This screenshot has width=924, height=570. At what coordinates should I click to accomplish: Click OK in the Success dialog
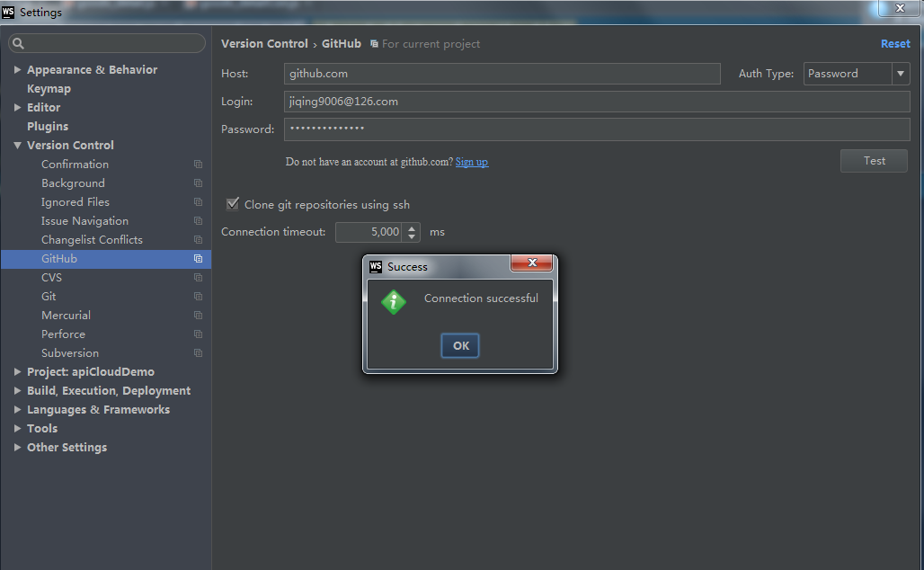point(460,345)
